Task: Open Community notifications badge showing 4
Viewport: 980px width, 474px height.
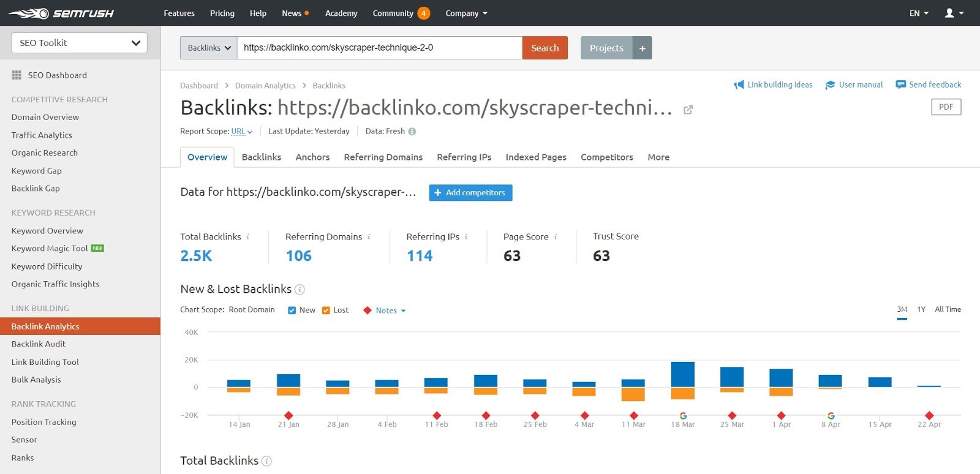Action: [x=423, y=13]
